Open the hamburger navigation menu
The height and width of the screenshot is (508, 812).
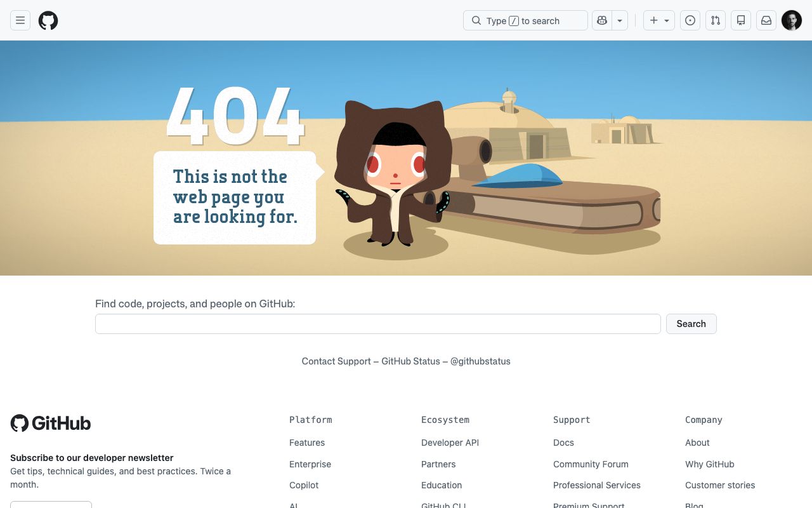point(20,20)
